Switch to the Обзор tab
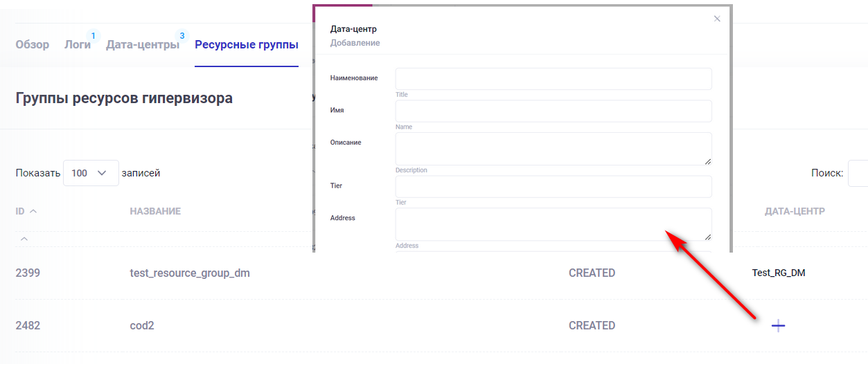This screenshot has width=868, height=373. click(x=33, y=45)
